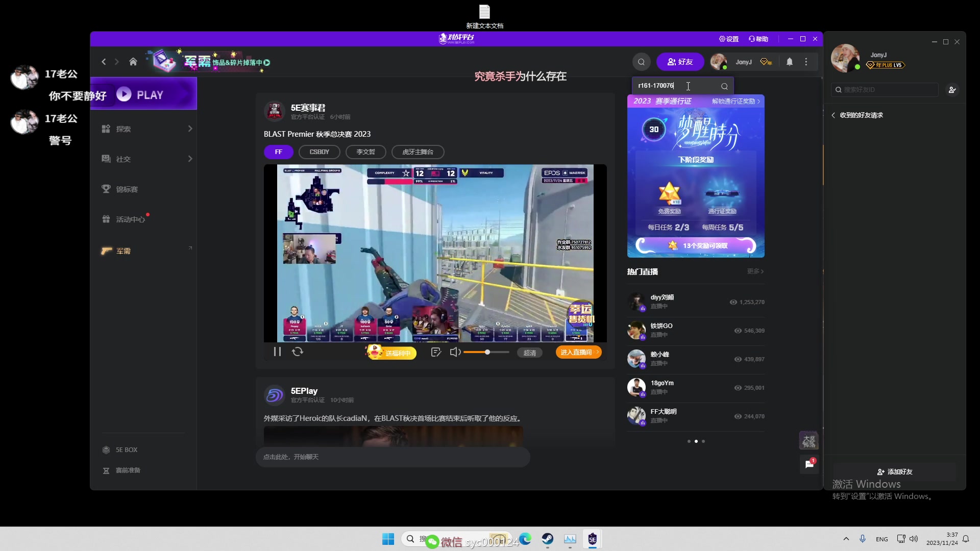Click 进入直播间 to enter live room

tap(579, 352)
